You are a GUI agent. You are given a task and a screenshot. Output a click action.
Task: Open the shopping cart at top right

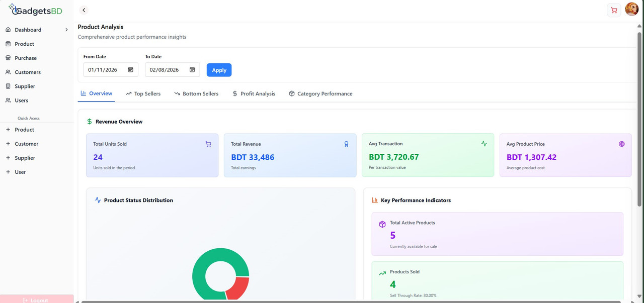pyautogui.click(x=614, y=10)
